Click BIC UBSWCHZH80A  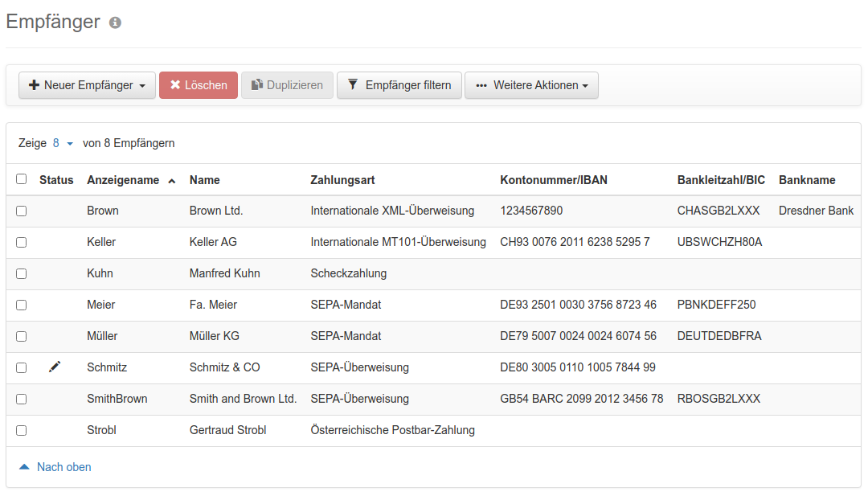(719, 242)
